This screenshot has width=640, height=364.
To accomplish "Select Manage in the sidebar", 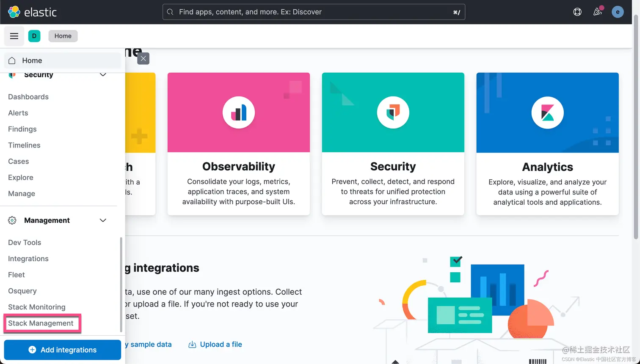I will click(22, 194).
